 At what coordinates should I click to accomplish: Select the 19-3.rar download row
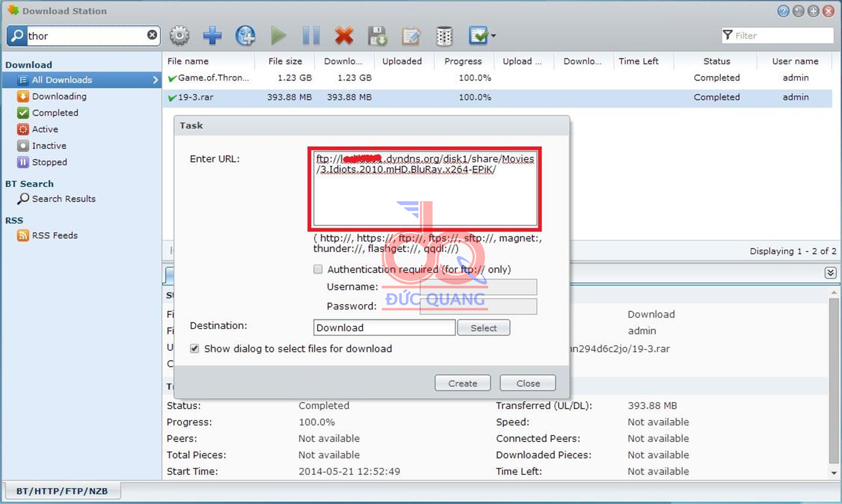click(497, 97)
